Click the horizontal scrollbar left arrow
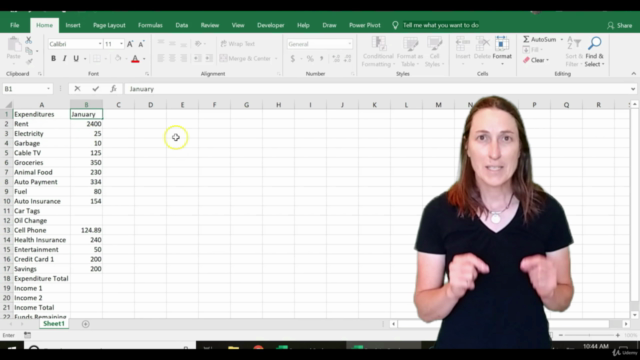This screenshot has height=360, width=640. (393, 324)
